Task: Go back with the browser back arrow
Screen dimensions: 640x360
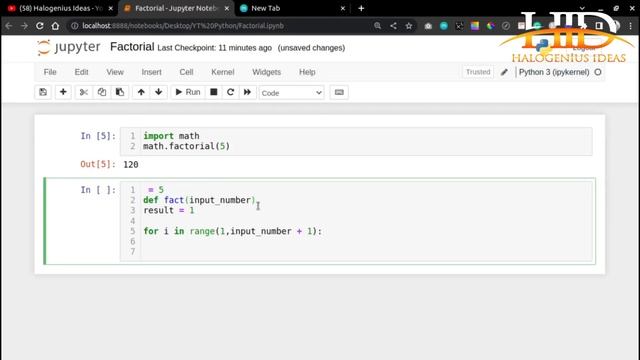Action: 9,26
